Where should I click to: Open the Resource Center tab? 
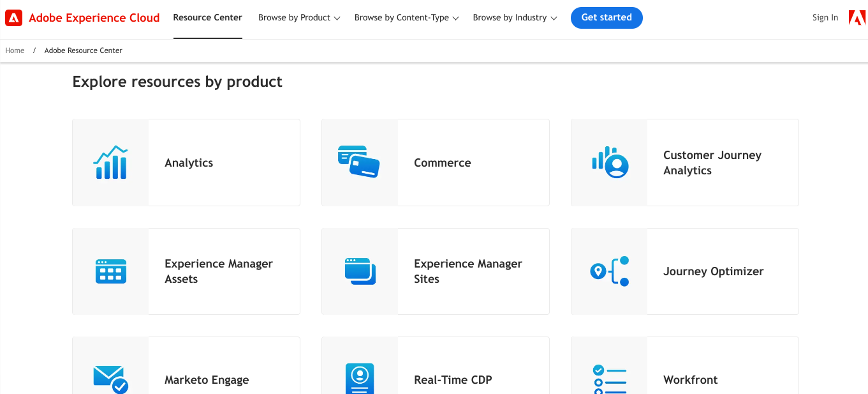coord(208,18)
